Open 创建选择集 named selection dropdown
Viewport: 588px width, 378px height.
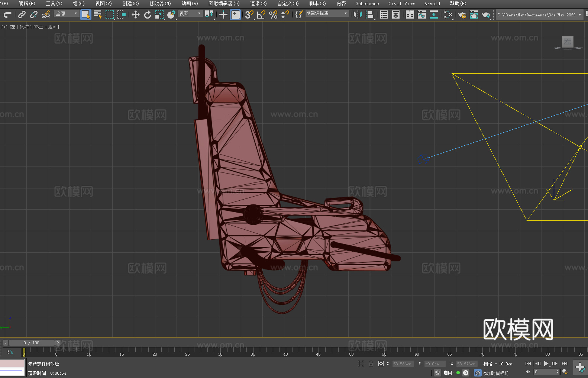pos(327,13)
